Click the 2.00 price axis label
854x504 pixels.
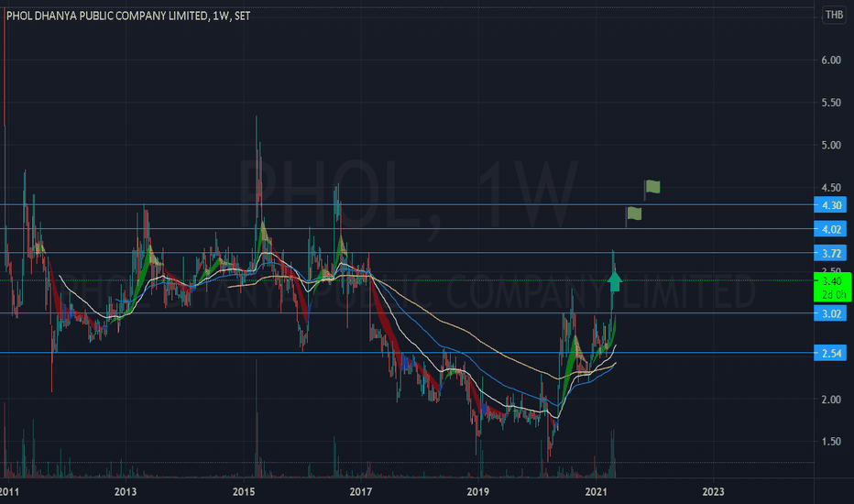pos(830,400)
